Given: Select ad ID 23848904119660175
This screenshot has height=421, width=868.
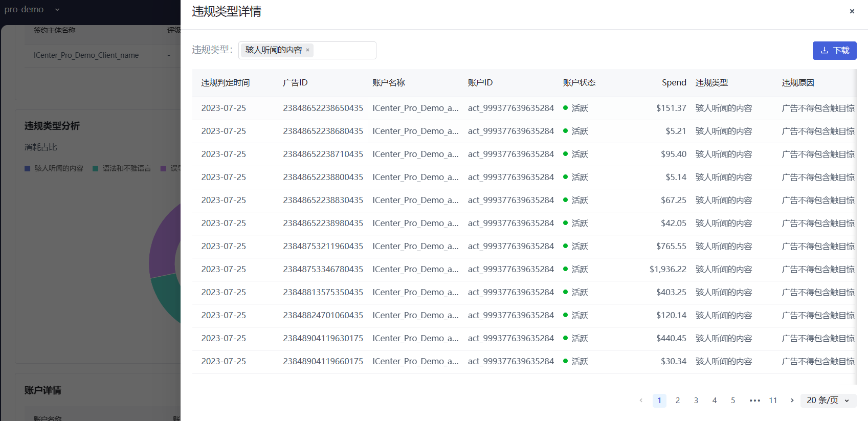Looking at the screenshot, I should point(323,362).
